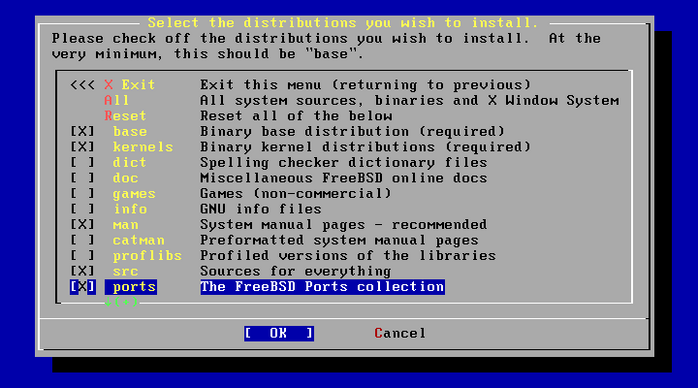Click 'Miscellaneous FreeBSD online docs' text
This screenshot has height=388, width=698.
click(x=344, y=178)
